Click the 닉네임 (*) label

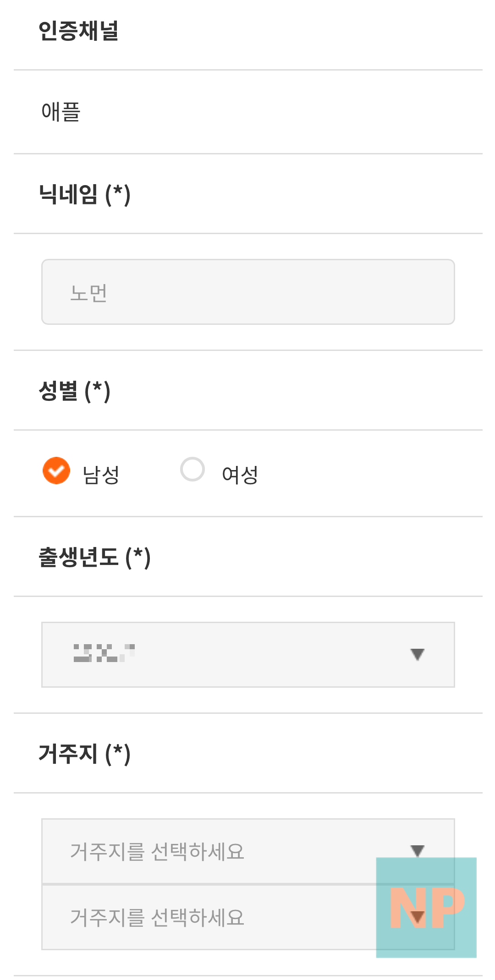pos(84,194)
